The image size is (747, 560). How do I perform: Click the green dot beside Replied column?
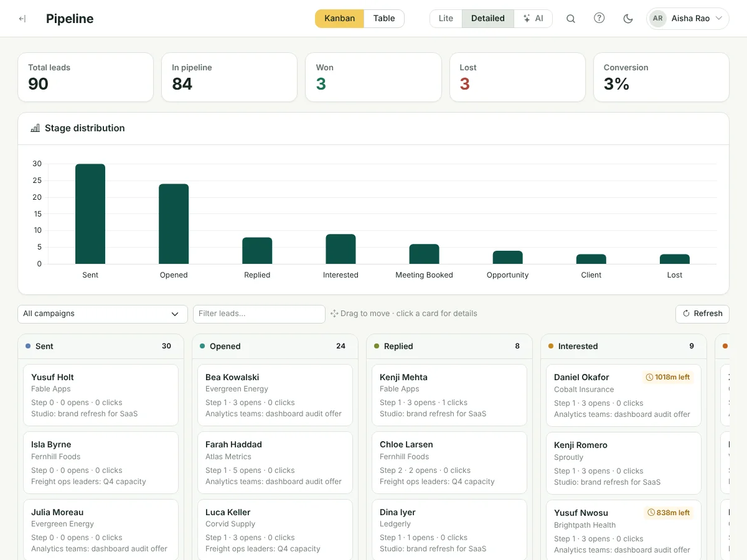click(377, 346)
